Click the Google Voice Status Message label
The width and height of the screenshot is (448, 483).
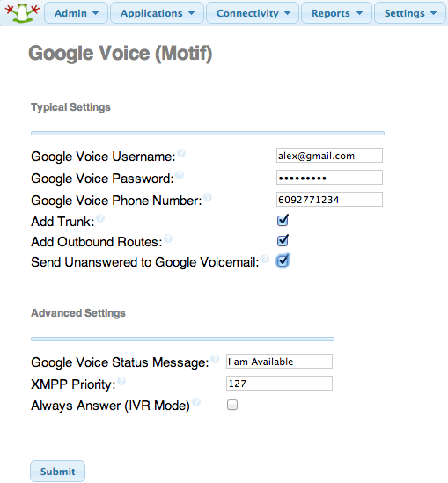(120, 362)
